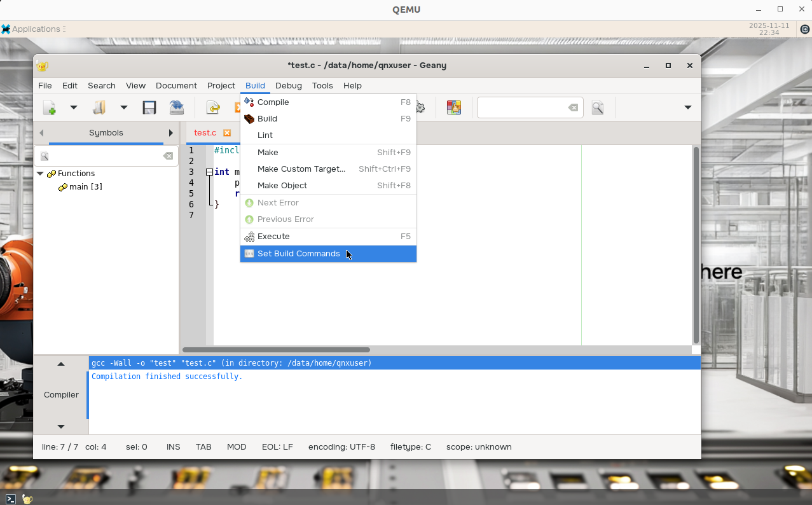Screen dimensions: 812x505
Task: Choose Execute from the Build menu
Action: pos(273,237)
